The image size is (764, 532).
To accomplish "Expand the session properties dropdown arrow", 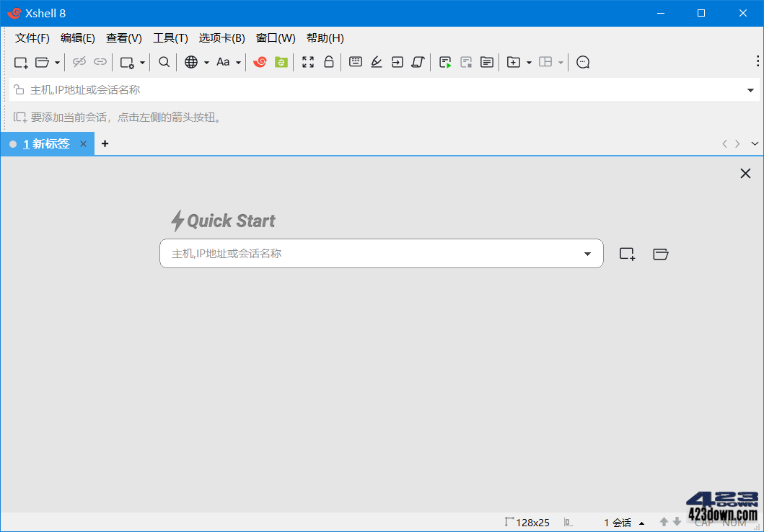I will click(750, 89).
